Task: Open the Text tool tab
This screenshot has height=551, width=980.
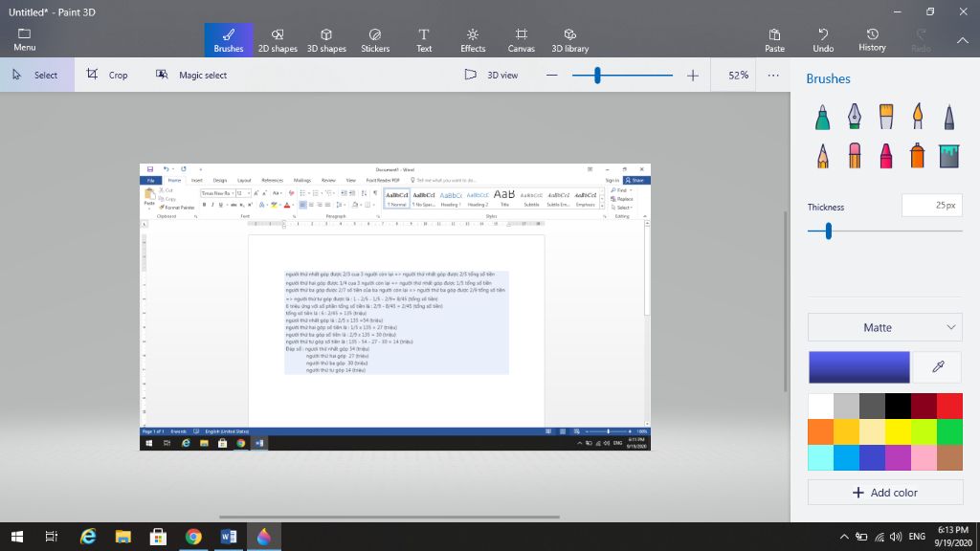Action: pyautogui.click(x=424, y=40)
